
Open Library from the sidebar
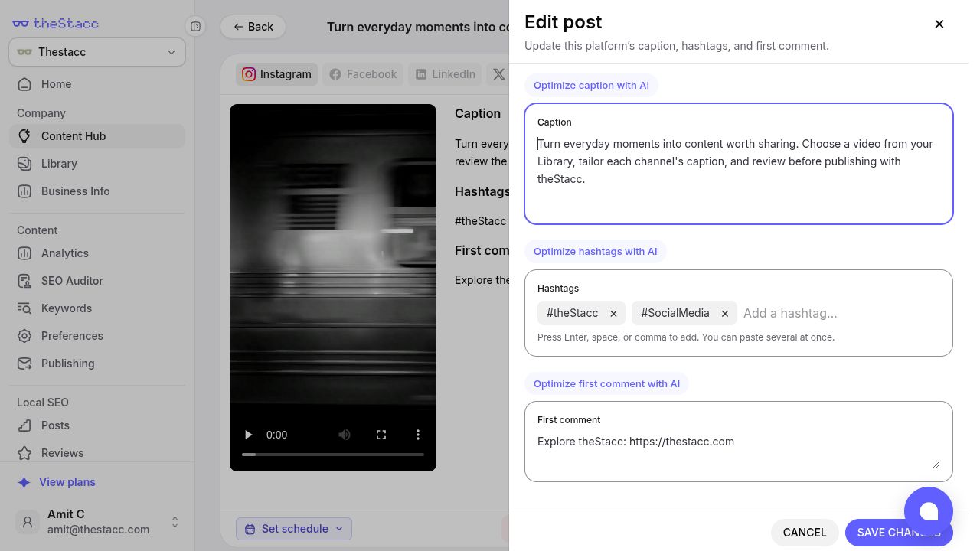click(97, 164)
